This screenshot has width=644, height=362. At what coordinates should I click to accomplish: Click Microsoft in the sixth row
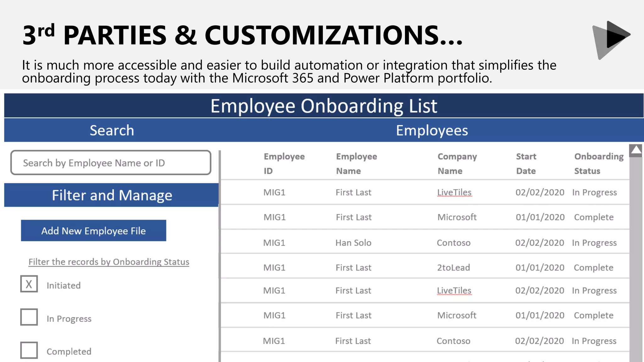pyautogui.click(x=457, y=315)
